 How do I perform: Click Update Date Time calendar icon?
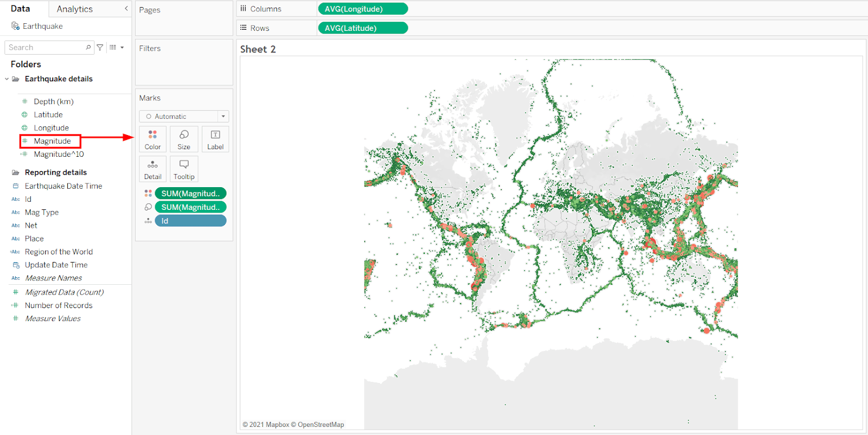point(16,265)
